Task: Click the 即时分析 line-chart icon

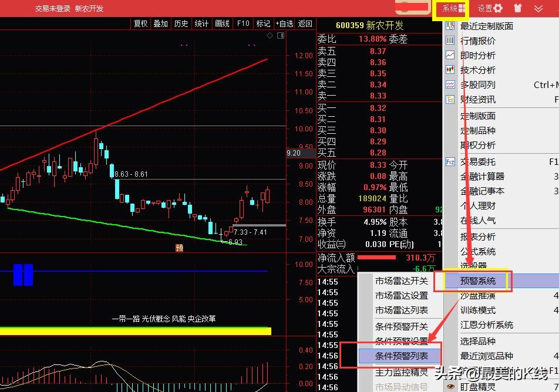Action: 450,55
